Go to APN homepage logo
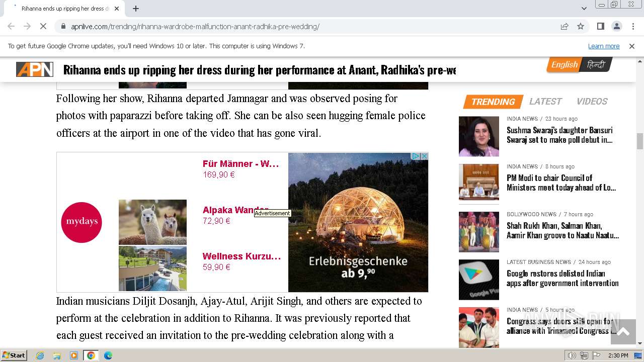 pyautogui.click(x=35, y=69)
